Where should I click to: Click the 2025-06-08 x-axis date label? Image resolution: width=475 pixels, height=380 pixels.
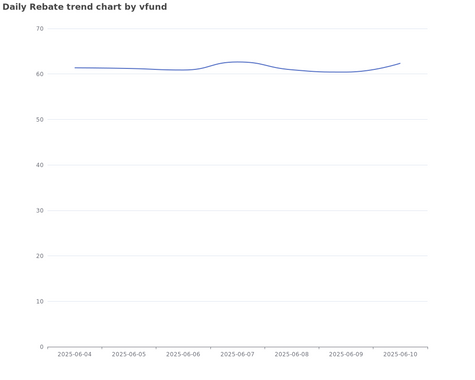(292, 354)
